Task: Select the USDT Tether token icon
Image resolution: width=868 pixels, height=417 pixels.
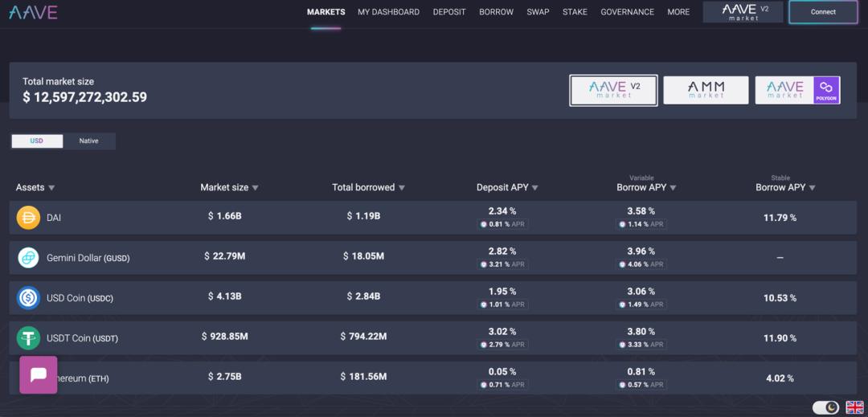Action: tap(28, 338)
